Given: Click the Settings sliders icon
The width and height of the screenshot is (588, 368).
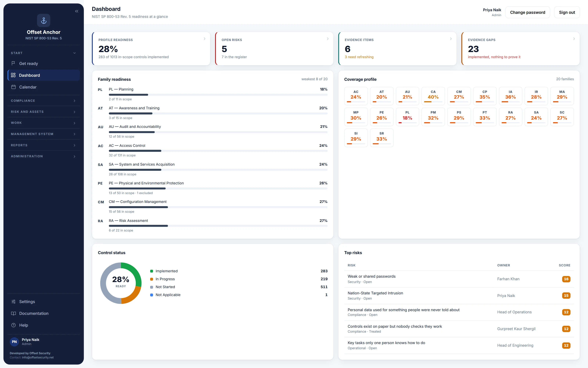Looking at the screenshot, I should [13, 302].
